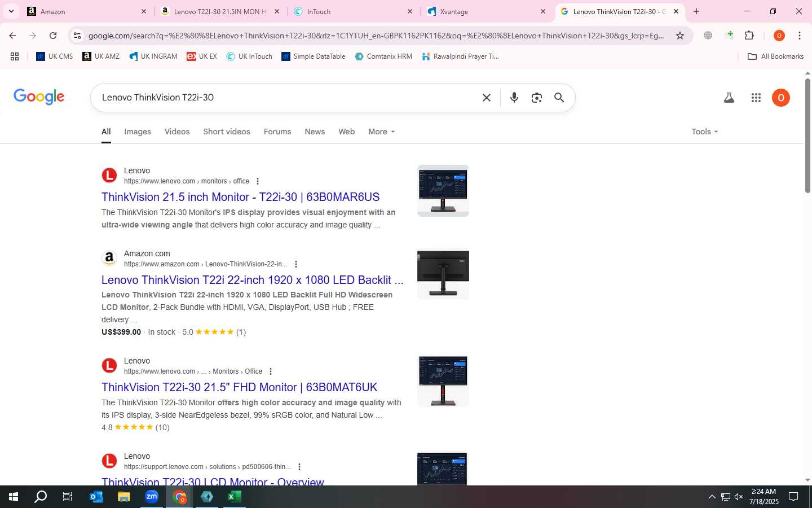Toggle the muted volume tray icon
The width and height of the screenshot is (812, 508).
tap(739, 497)
